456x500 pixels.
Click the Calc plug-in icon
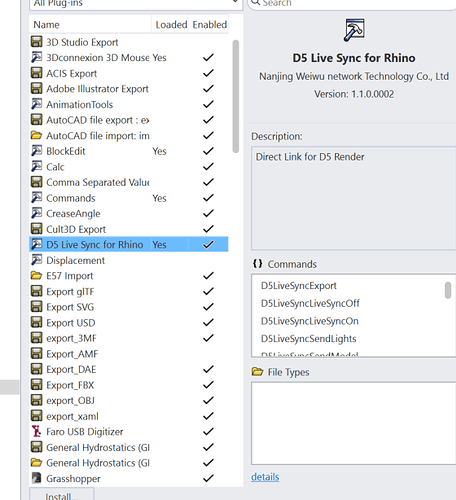coord(37,167)
